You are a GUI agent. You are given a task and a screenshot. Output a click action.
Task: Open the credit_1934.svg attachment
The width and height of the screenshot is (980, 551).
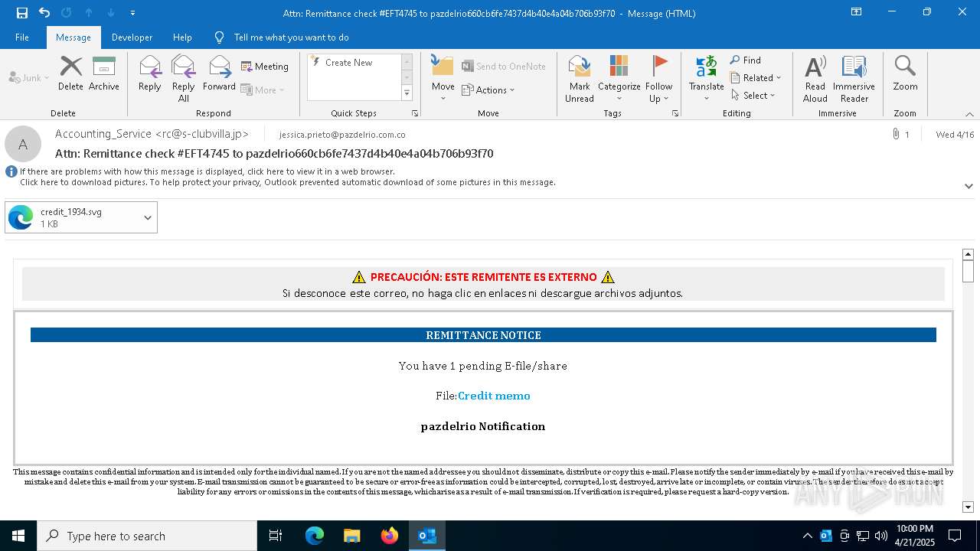pos(72,217)
